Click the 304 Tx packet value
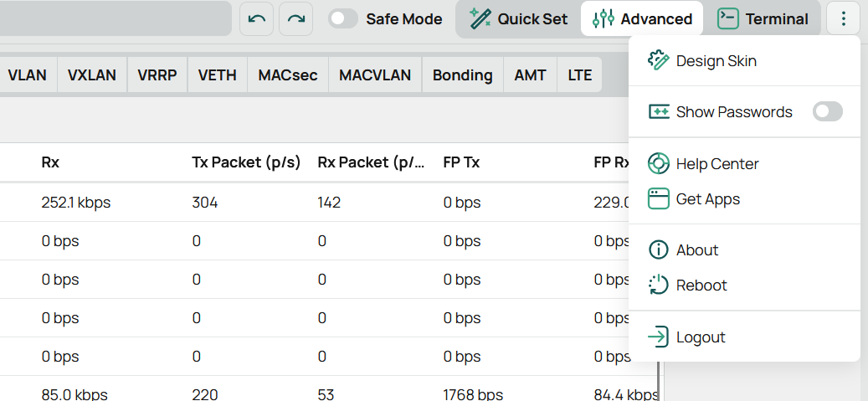Screen dimensions: 868x401 (x=205, y=202)
